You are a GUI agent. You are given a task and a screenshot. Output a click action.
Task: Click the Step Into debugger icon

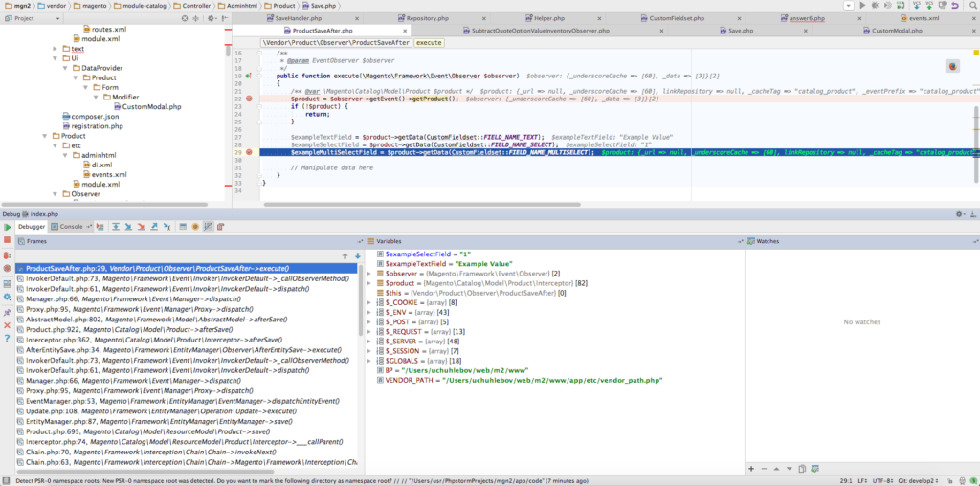[x=127, y=227]
